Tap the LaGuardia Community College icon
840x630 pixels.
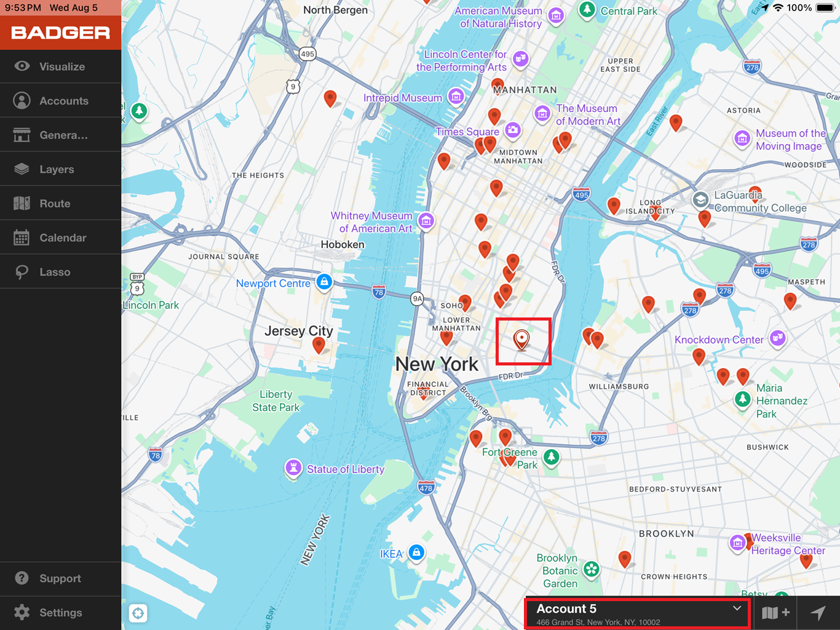click(x=700, y=201)
